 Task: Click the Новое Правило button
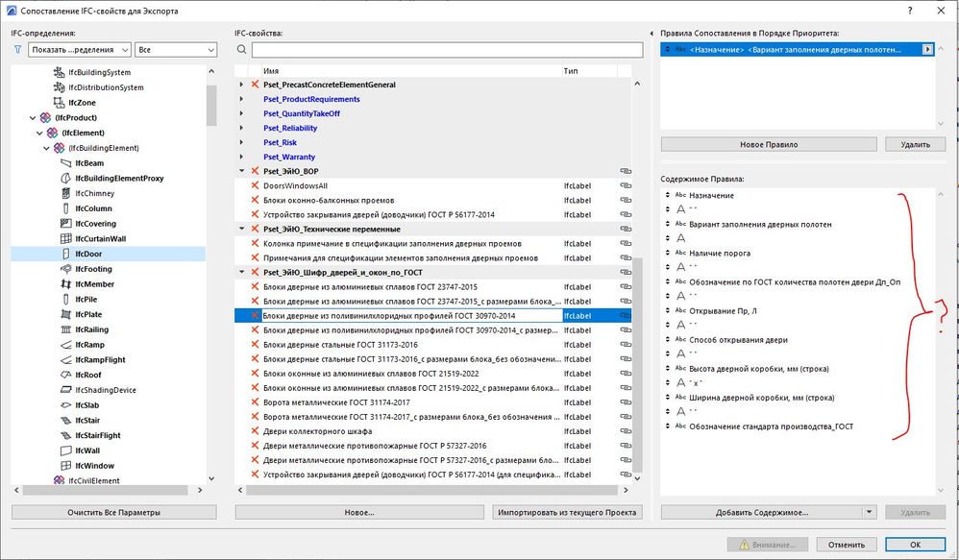tap(769, 144)
